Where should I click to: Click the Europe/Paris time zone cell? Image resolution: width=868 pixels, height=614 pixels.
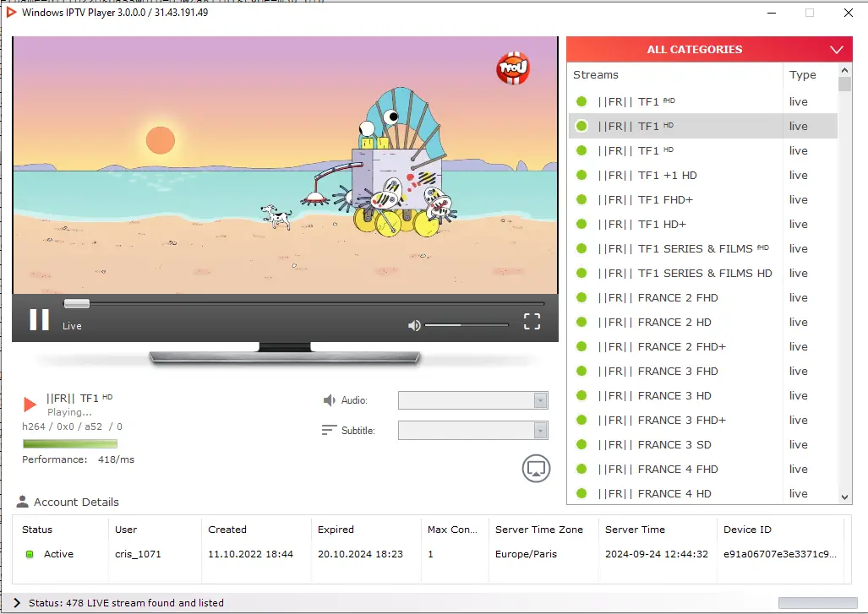(526, 554)
